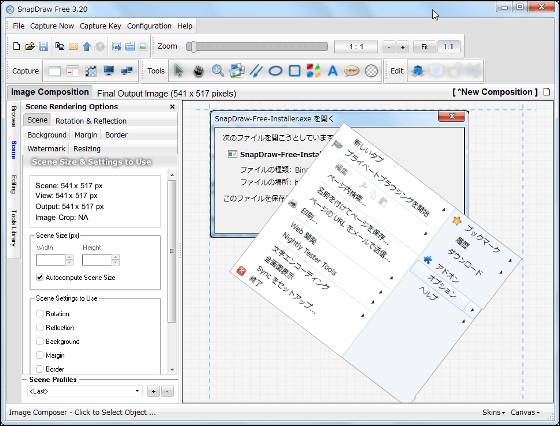This screenshot has width=560, height=426.
Task: Click the 1:1 zoom toggle button
Action: (448, 46)
